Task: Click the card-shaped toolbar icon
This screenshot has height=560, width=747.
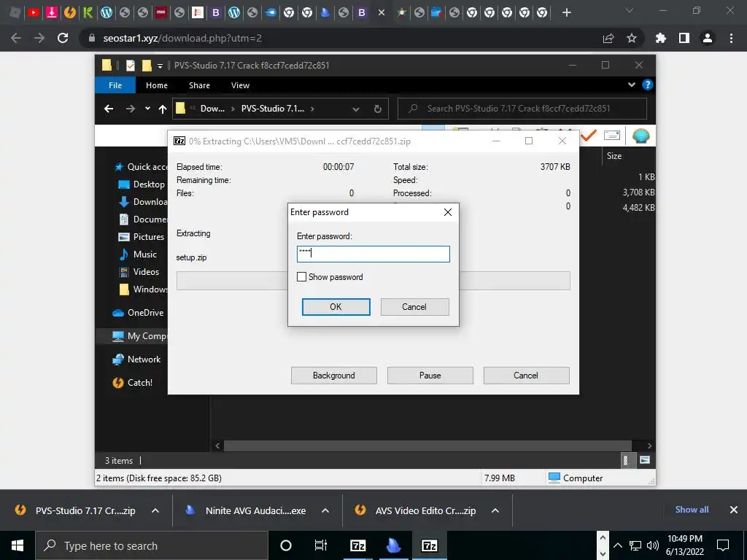Action: point(612,136)
